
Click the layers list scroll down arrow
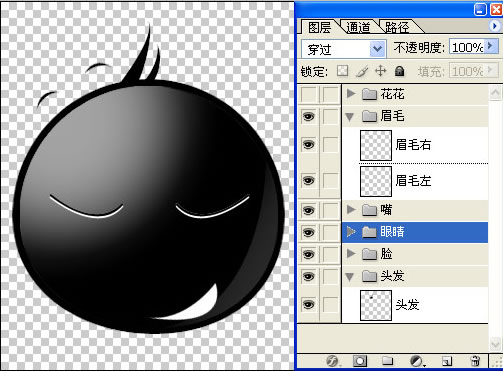click(x=496, y=343)
